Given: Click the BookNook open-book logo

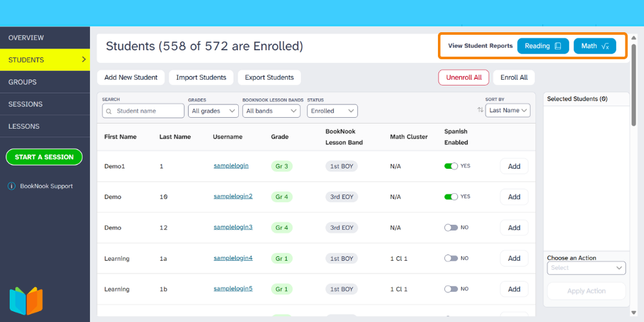Looking at the screenshot, I should pos(26,301).
